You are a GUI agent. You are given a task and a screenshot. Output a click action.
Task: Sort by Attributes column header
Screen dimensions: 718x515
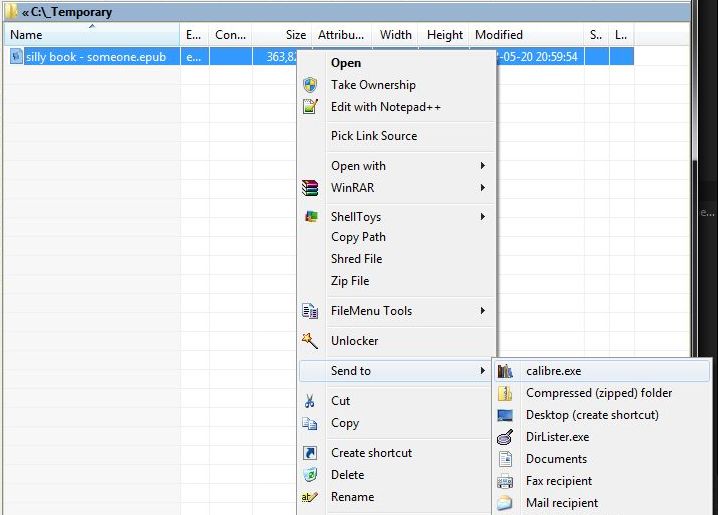pyautogui.click(x=342, y=35)
